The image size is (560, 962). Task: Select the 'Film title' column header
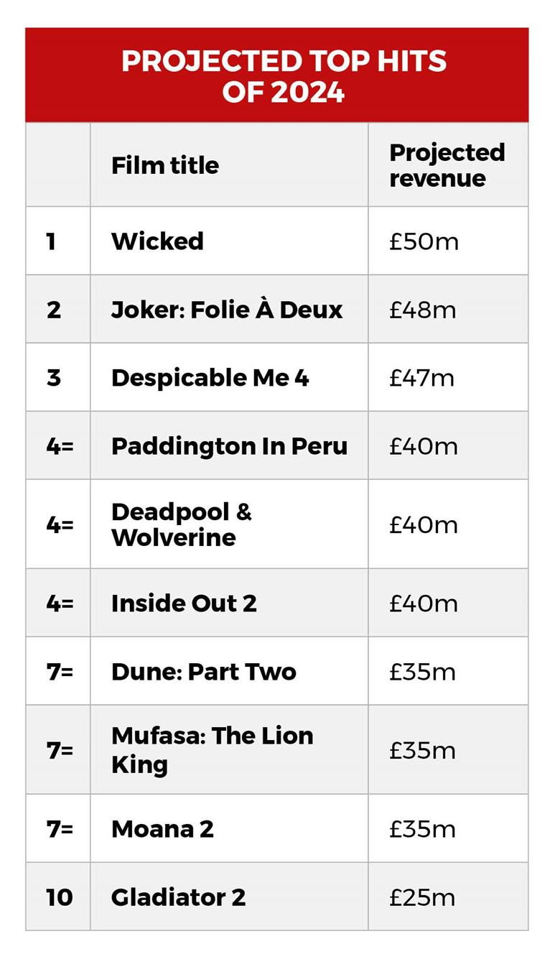tap(164, 165)
